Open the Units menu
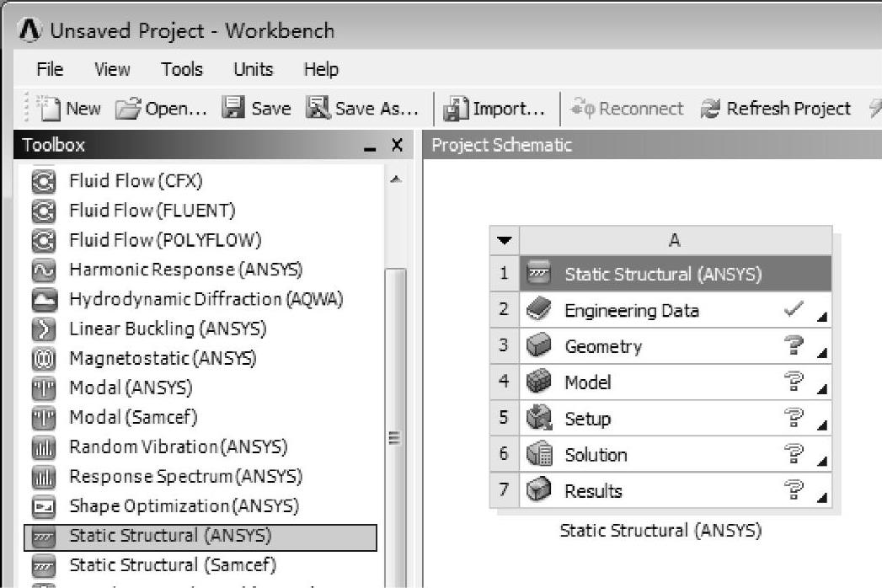 (x=253, y=69)
